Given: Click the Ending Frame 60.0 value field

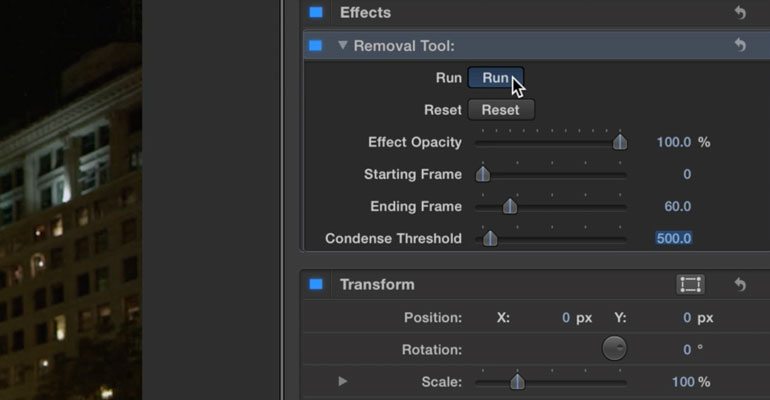Looking at the screenshot, I should pyautogui.click(x=677, y=206).
